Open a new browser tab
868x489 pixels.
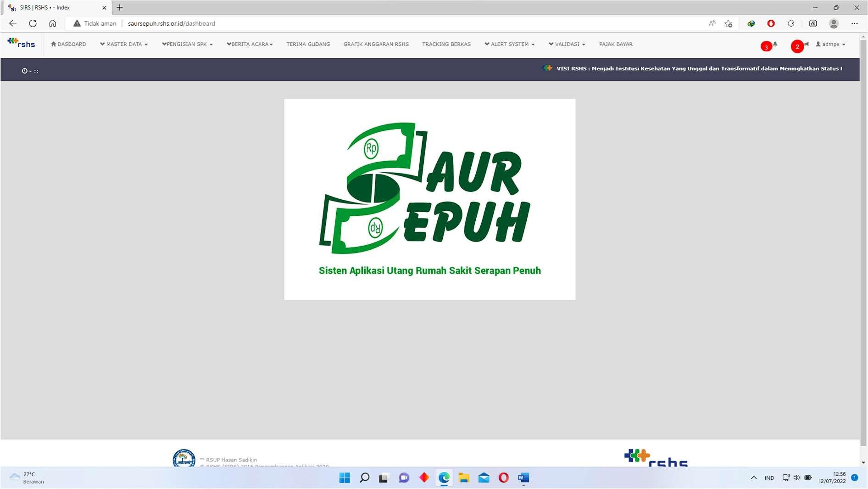120,7
